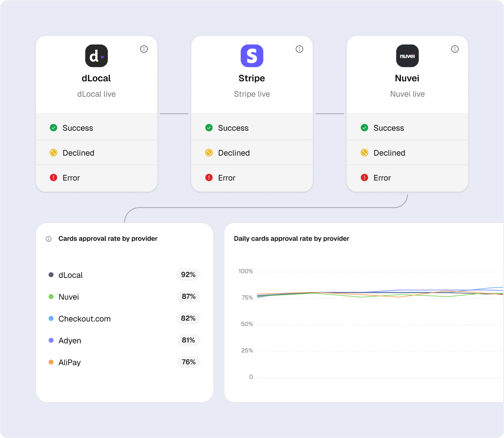Select Adyen in the provider list
The width and height of the screenshot is (504, 438).
[x=70, y=341]
